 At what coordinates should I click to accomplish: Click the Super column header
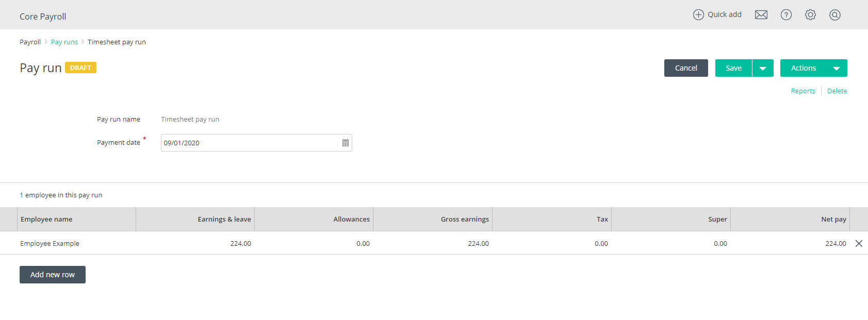[x=671, y=219]
